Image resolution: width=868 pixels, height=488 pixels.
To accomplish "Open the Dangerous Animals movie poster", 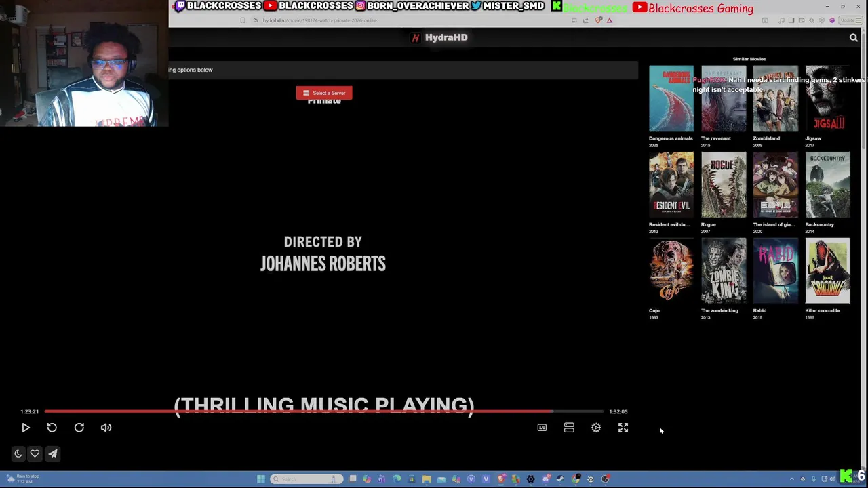I will (x=671, y=99).
